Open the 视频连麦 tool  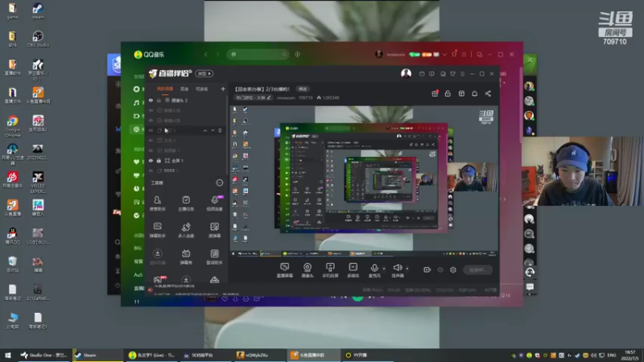[214, 204]
